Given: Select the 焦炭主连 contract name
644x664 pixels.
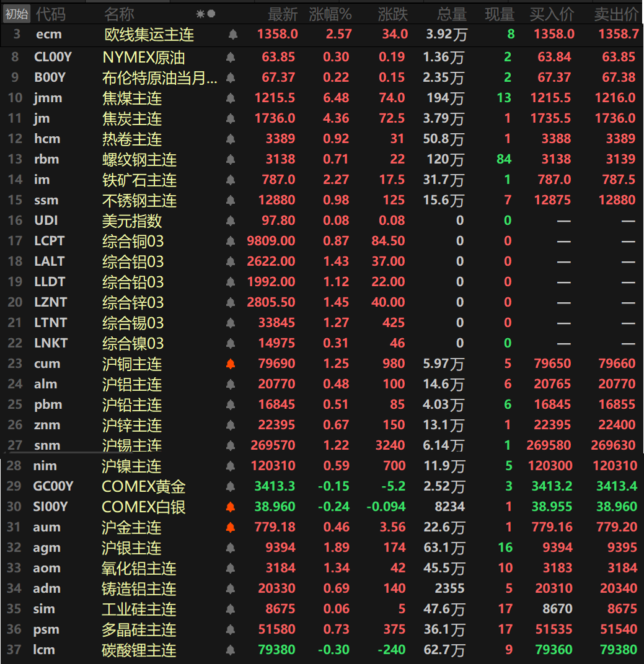Looking at the screenshot, I should [132, 118].
